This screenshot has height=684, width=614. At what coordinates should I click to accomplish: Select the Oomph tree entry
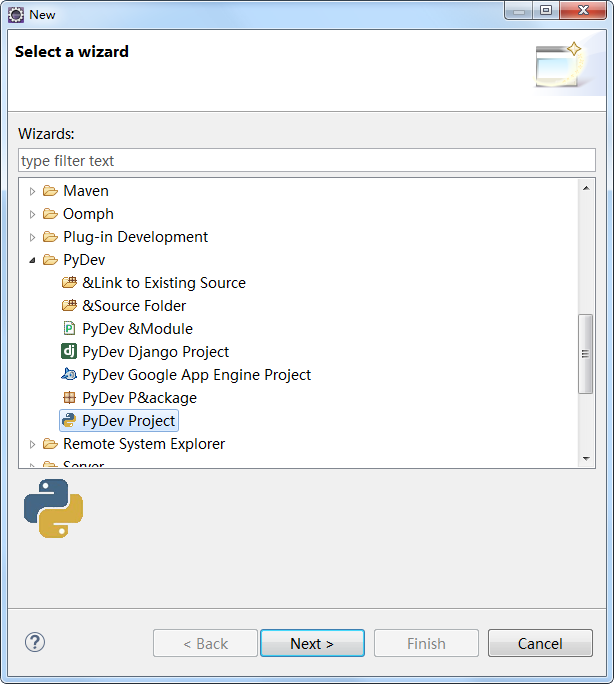88,214
